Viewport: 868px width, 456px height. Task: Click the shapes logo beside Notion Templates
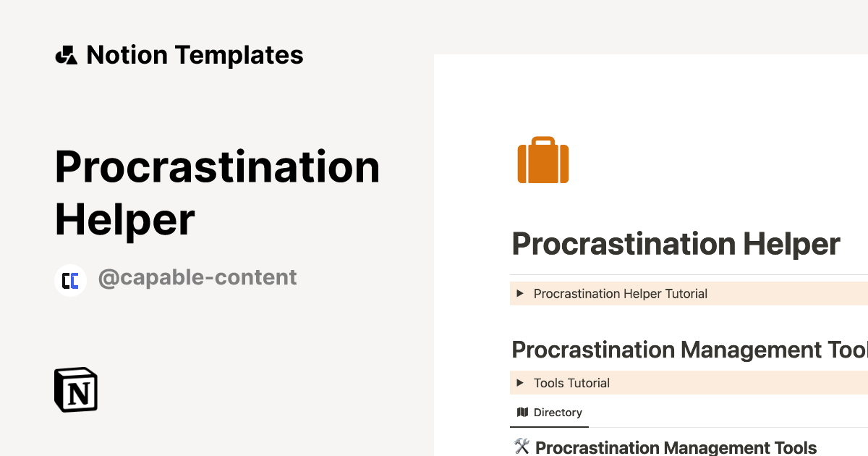66,54
